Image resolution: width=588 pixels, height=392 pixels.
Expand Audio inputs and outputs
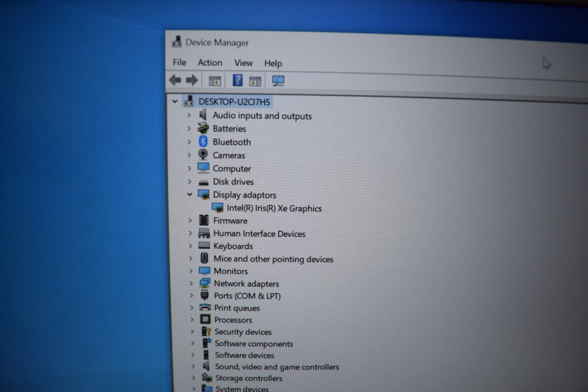click(189, 115)
